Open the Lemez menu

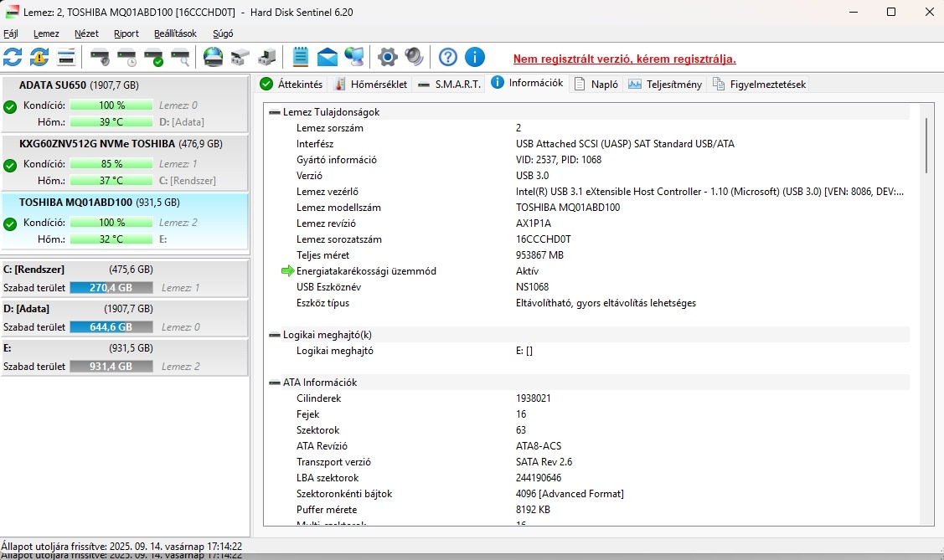(x=46, y=33)
